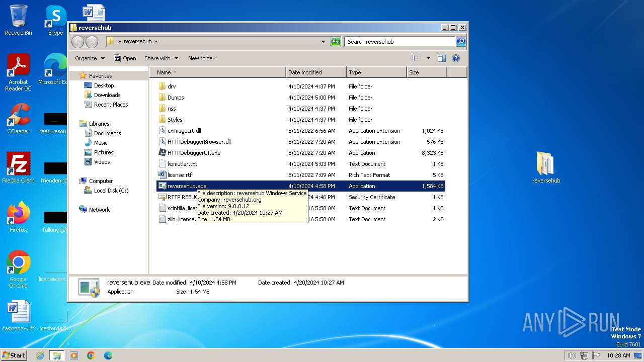This screenshot has height=362, width=644.
Task: Click Open in the toolbar
Action: [125, 58]
